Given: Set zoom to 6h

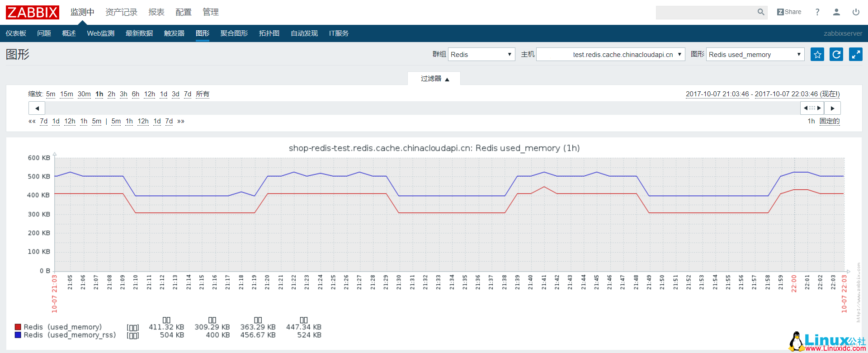Looking at the screenshot, I should (136, 94).
